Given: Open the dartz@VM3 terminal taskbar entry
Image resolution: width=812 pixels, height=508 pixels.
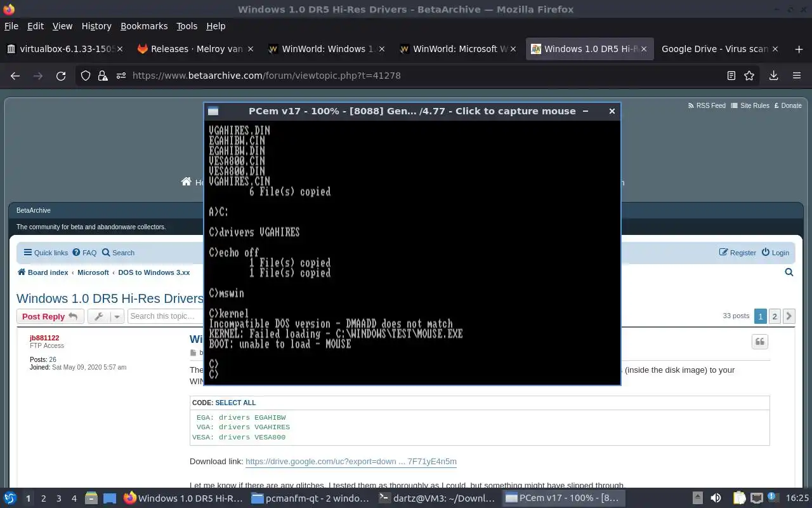Looking at the screenshot, I should tap(436, 498).
